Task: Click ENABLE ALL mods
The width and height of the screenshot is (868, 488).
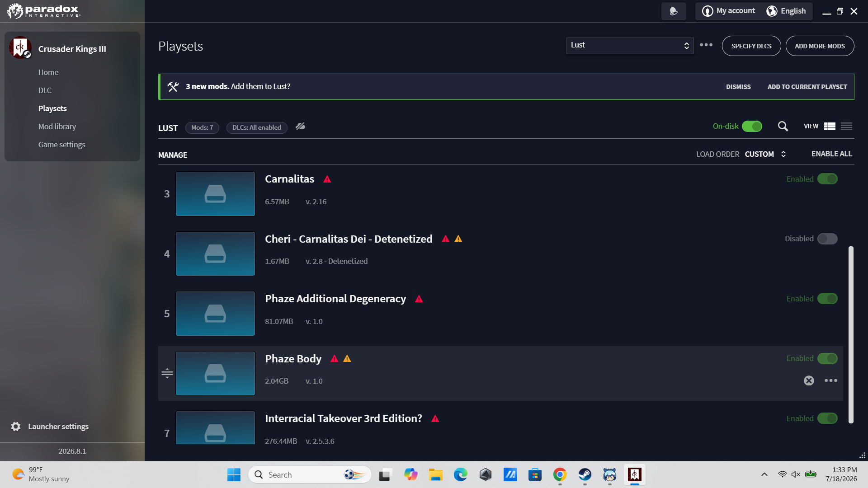Action: pos(831,154)
